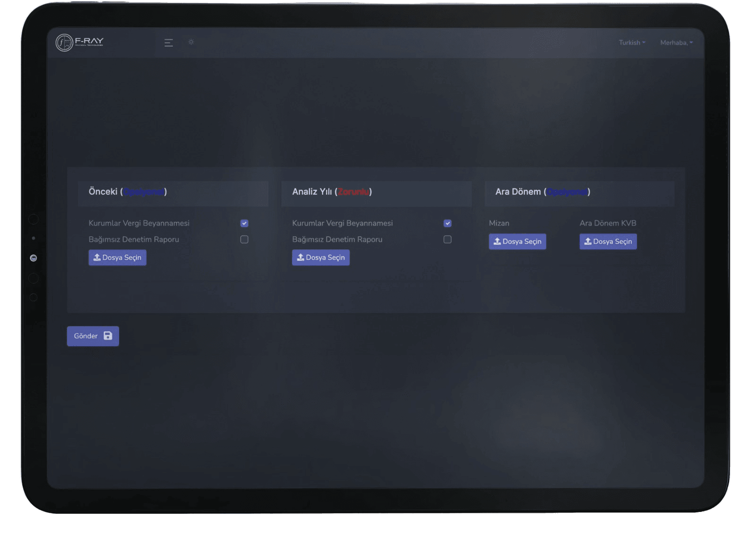Screen dimensions: 756x536
Task: Click the Analiz Yılı section header
Action: pos(377,194)
